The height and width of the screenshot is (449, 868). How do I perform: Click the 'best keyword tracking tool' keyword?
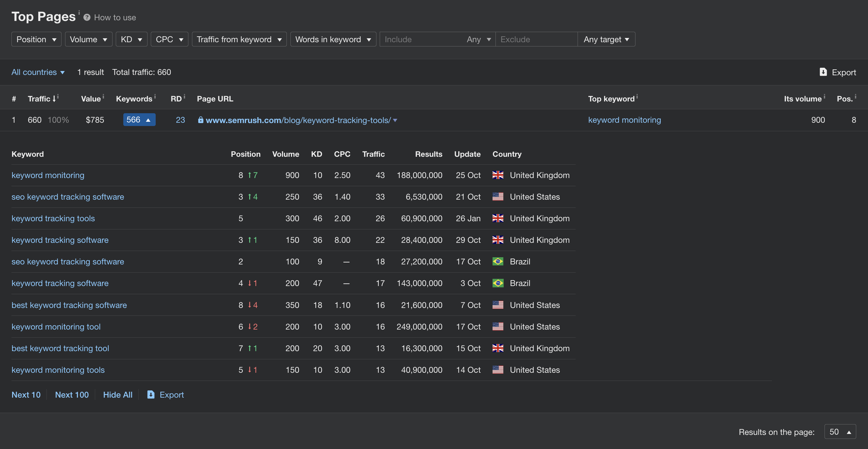(60, 348)
